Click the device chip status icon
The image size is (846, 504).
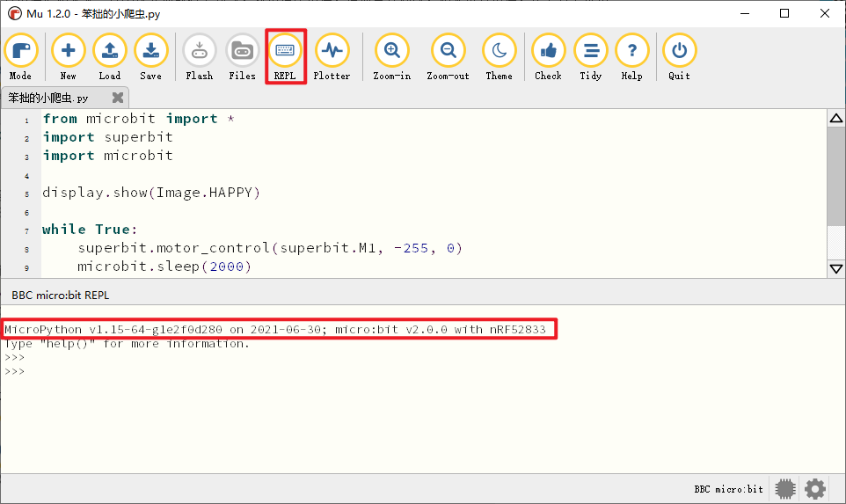[785, 489]
